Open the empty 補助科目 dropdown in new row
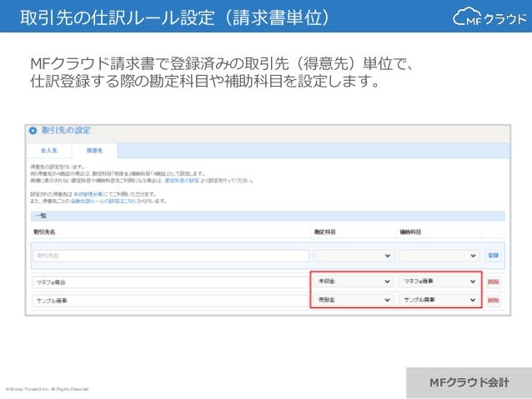This screenshot has height=399, width=532. (x=439, y=256)
